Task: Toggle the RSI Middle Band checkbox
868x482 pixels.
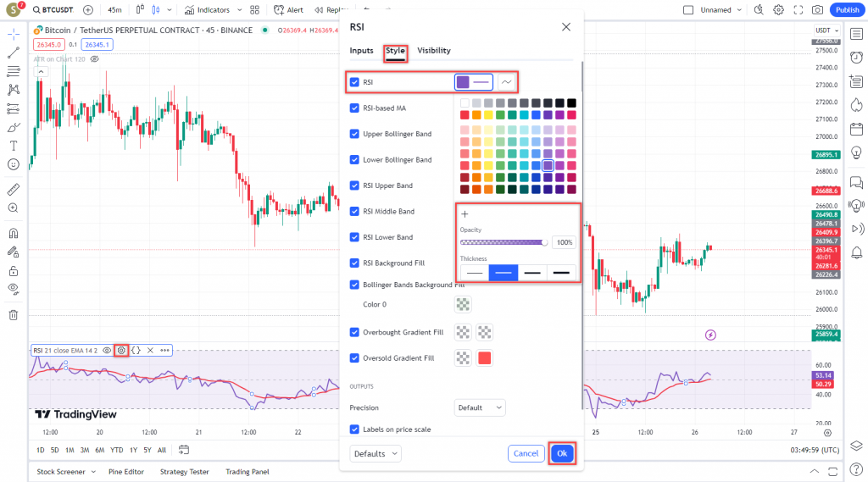Action: pos(354,212)
